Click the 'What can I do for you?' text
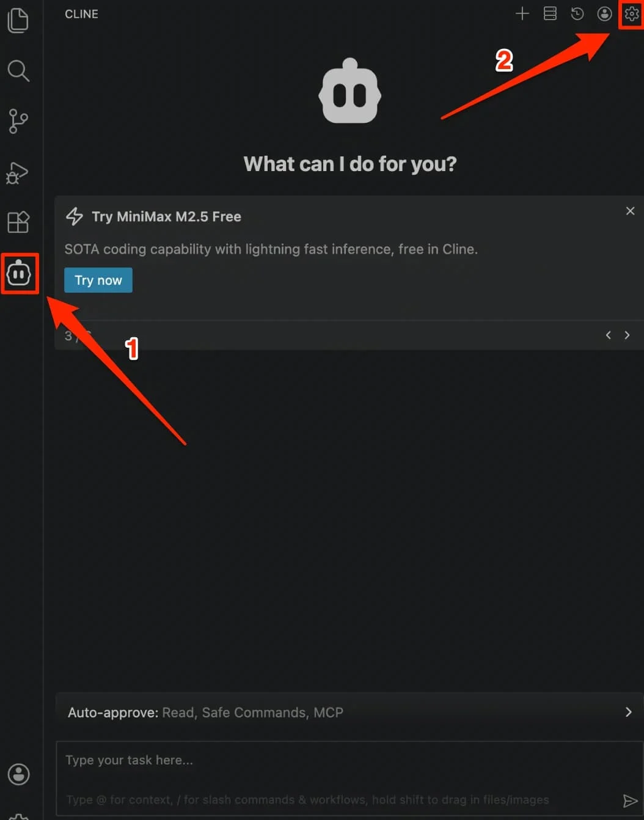Image resolution: width=644 pixels, height=820 pixels. coord(350,164)
